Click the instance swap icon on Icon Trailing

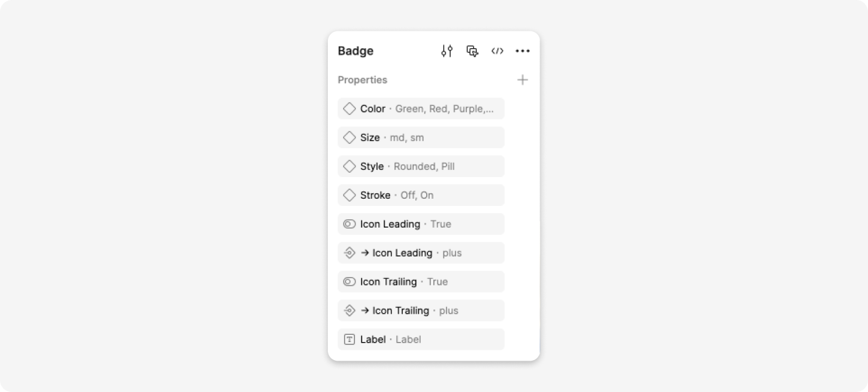tap(350, 311)
